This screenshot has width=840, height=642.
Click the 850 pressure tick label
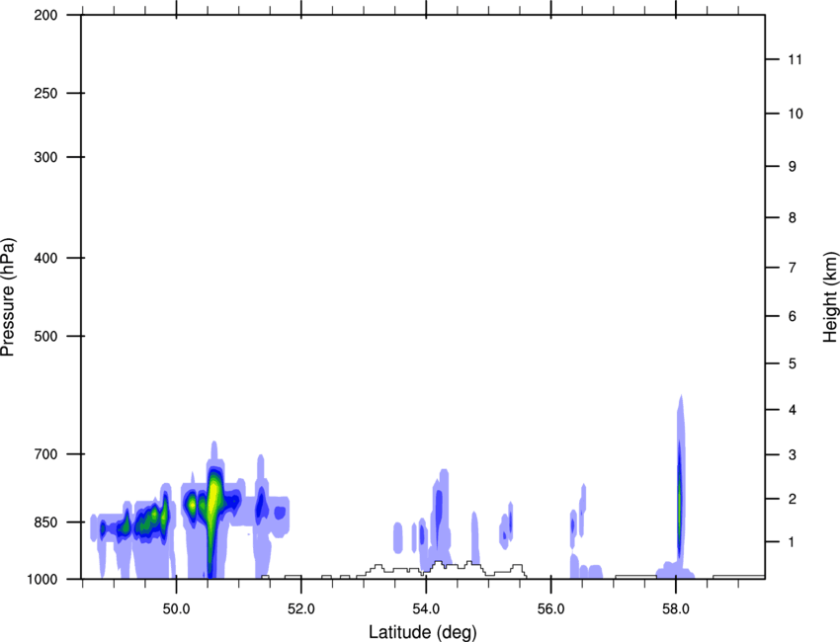(x=45, y=522)
